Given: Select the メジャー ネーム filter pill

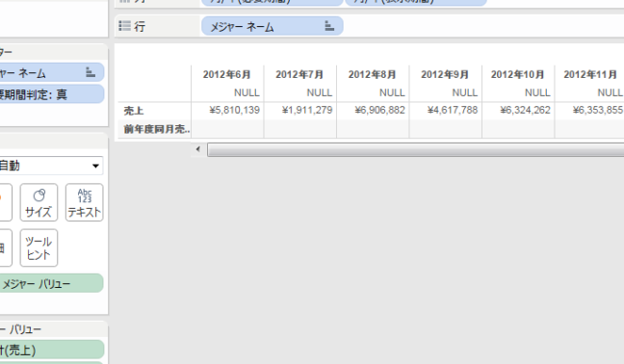Looking at the screenshot, I should [52, 72].
